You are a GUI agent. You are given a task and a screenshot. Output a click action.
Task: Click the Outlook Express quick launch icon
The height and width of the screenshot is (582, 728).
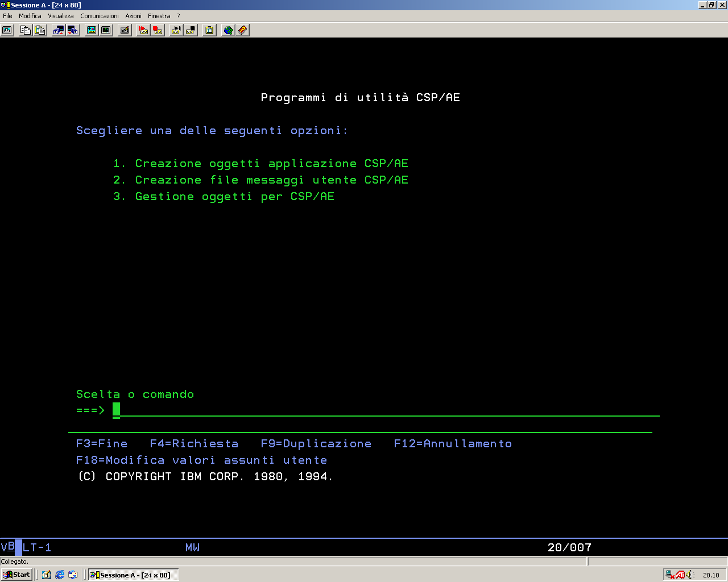click(73, 575)
